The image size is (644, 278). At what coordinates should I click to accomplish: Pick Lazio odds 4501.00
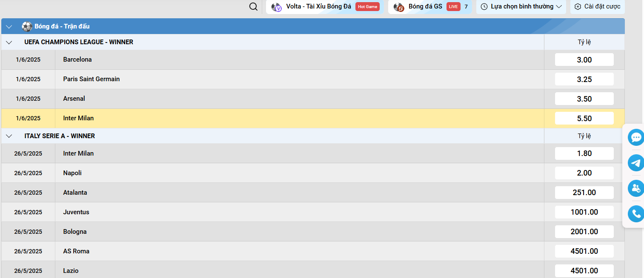point(584,271)
